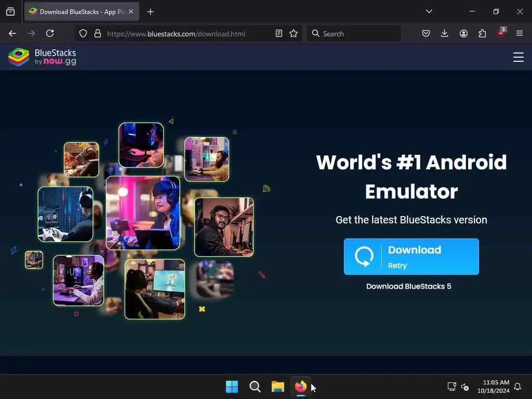This screenshot has height=399, width=532.
Task: Open File Explorer from the taskbar
Action: pyautogui.click(x=278, y=387)
